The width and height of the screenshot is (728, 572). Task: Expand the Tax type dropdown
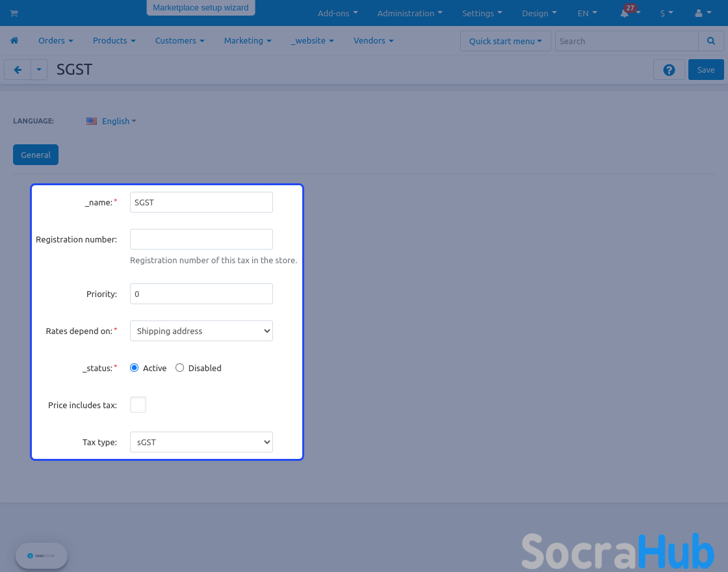point(201,442)
